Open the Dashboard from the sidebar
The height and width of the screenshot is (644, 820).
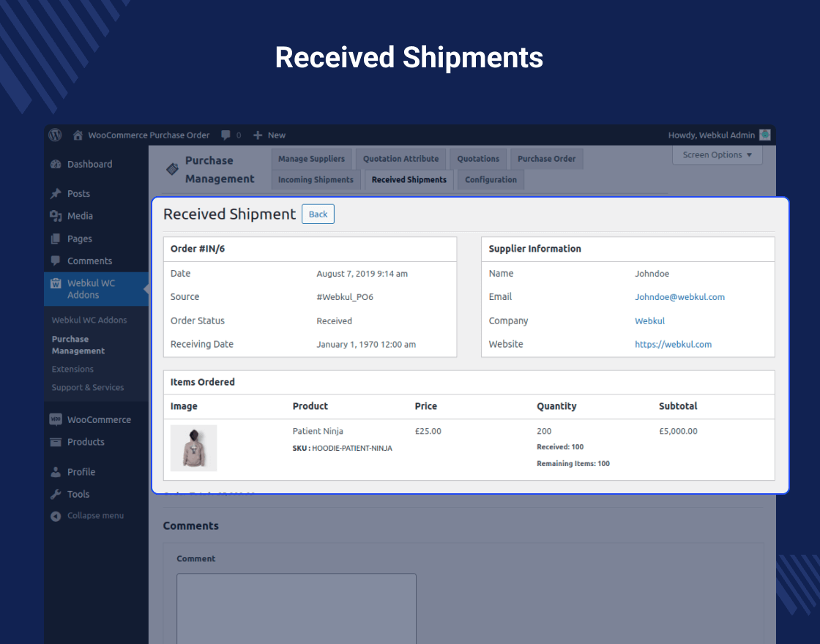(57, 164)
